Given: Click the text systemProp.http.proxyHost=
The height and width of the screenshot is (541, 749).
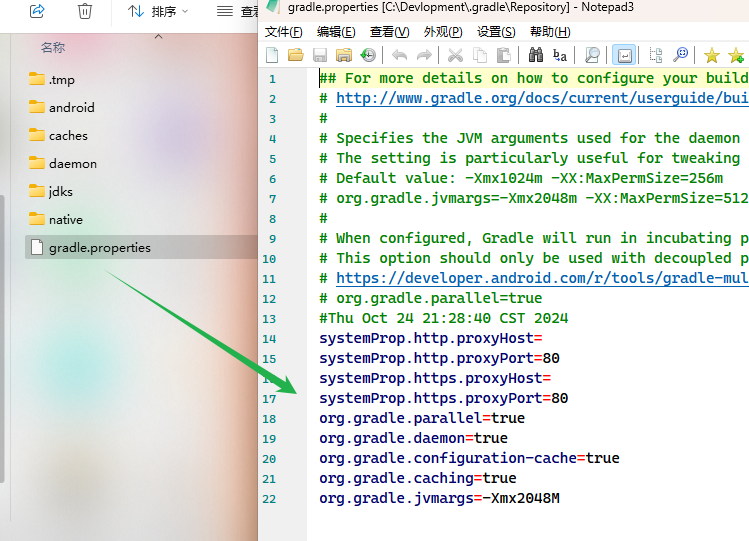Looking at the screenshot, I should 431,338.
